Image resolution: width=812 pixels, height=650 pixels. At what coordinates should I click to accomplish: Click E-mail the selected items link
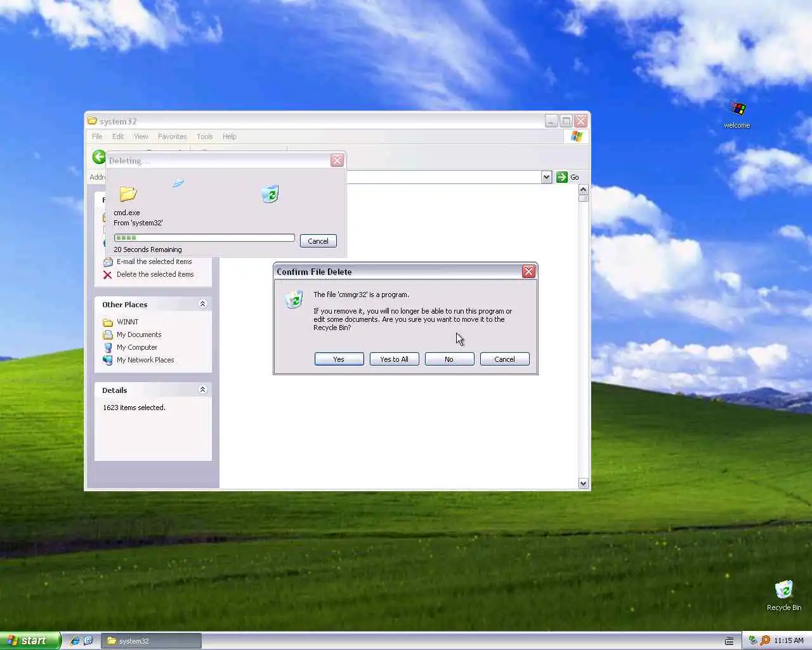click(154, 262)
